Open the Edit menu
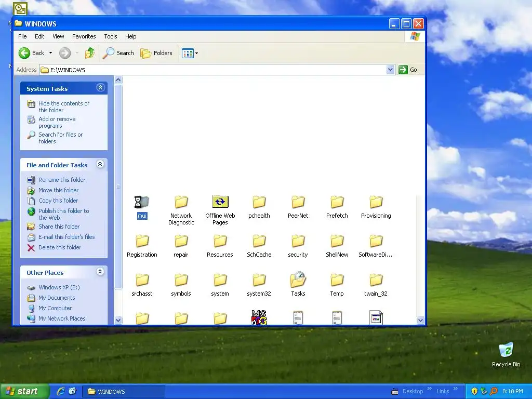The height and width of the screenshot is (399, 532). [x=39, y=36]
